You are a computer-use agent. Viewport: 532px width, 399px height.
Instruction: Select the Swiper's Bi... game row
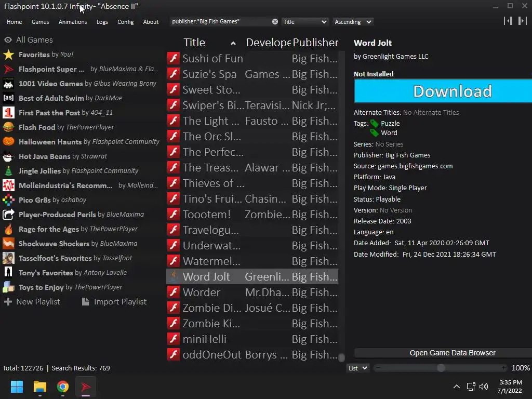(x=252, y=105)
